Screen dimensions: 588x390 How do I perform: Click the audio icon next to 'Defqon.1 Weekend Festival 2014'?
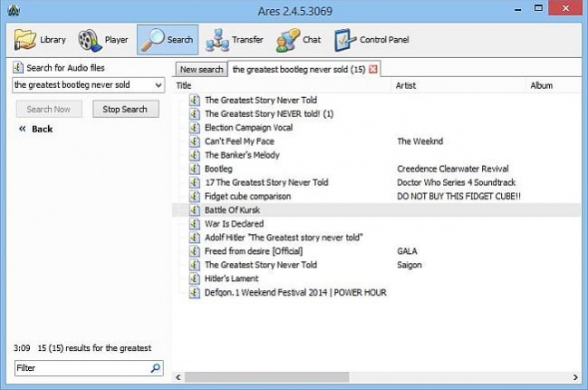coord(194,292)
